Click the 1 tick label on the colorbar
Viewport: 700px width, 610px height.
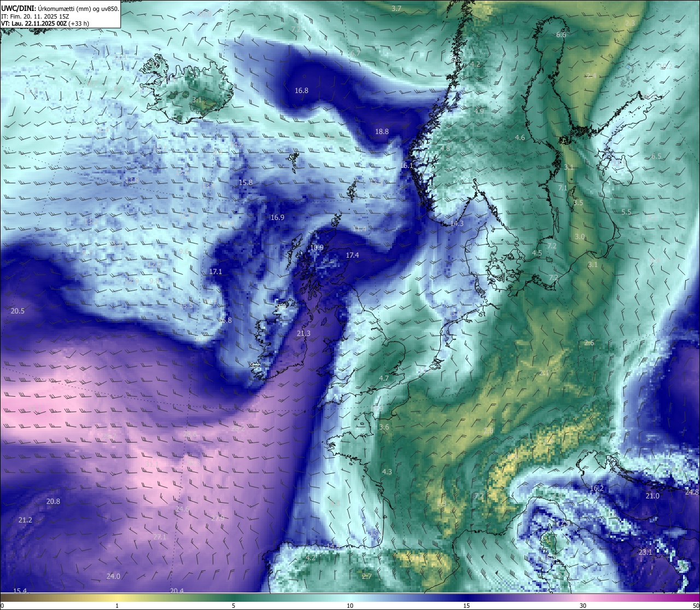[x=117, y=606]
